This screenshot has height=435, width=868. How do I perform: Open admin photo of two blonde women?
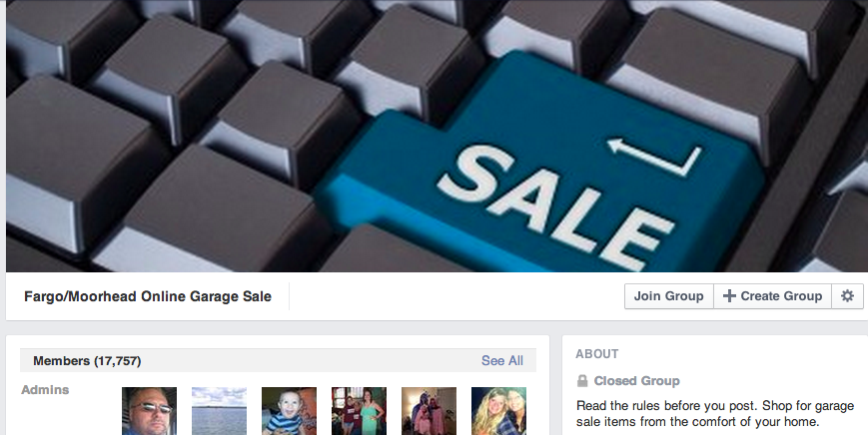point(498,411)
